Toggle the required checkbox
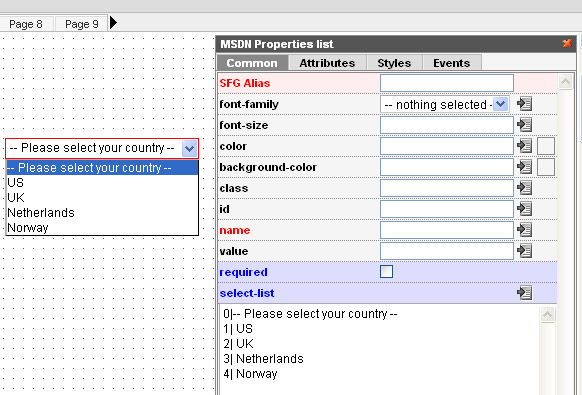The height and width of the screenshot is (395, 582). point(386,272)
